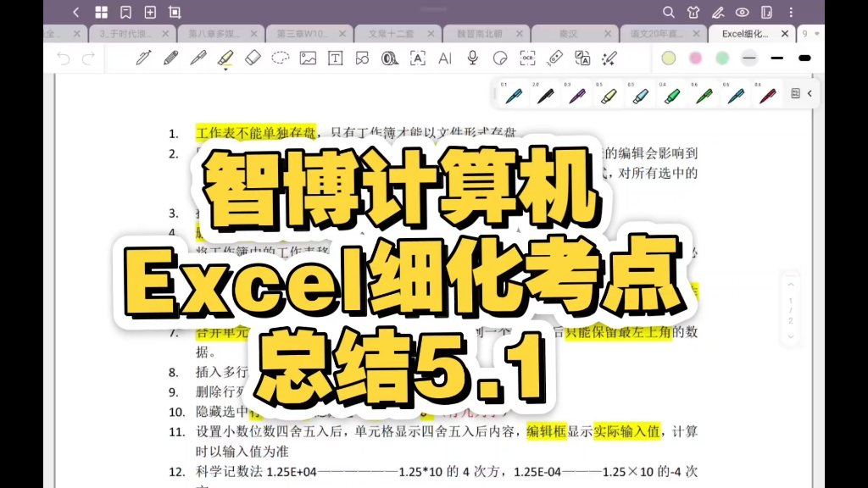Select the lasso selection tool
This screenshot has width=868, height=488.
click(x=281, y=58)
